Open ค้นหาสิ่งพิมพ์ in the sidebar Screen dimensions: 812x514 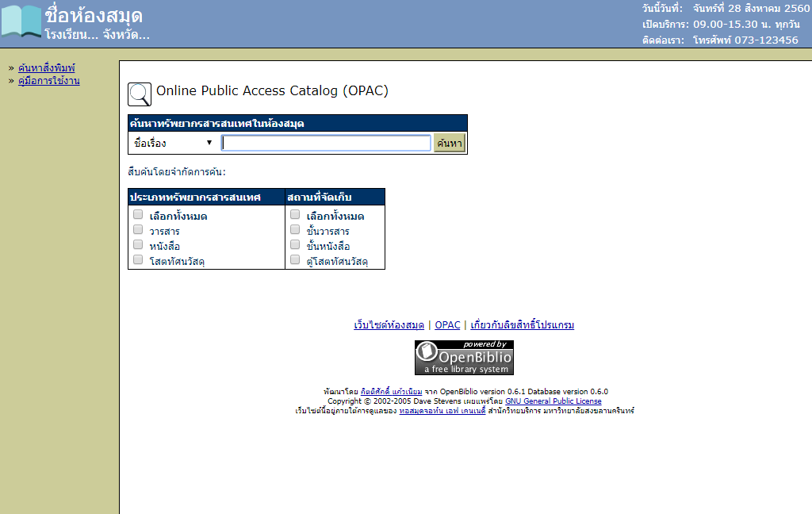coord(47,68)
